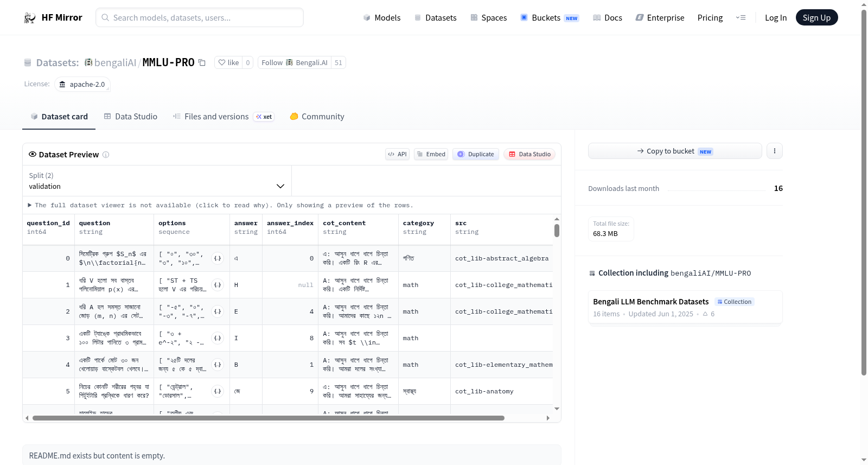Screen dimensions: 868x465
Task: Click the 68.3 MB total file size
Action: pos(605,234)
